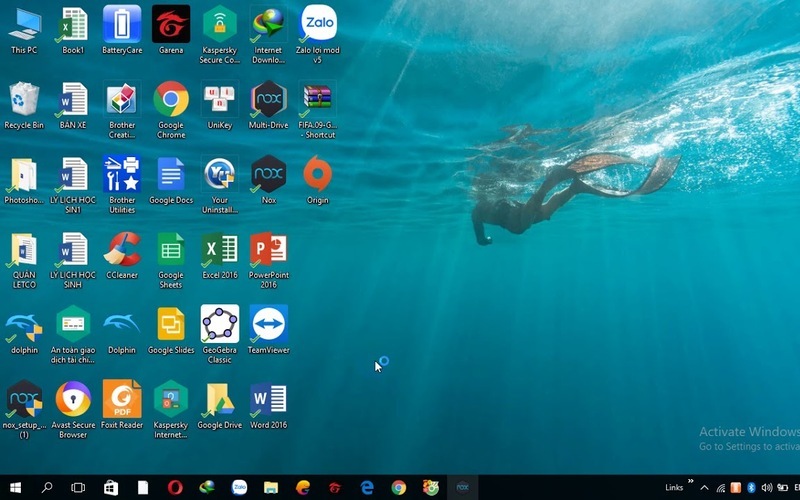Select the BÁN XE Word document

point(73,105)
